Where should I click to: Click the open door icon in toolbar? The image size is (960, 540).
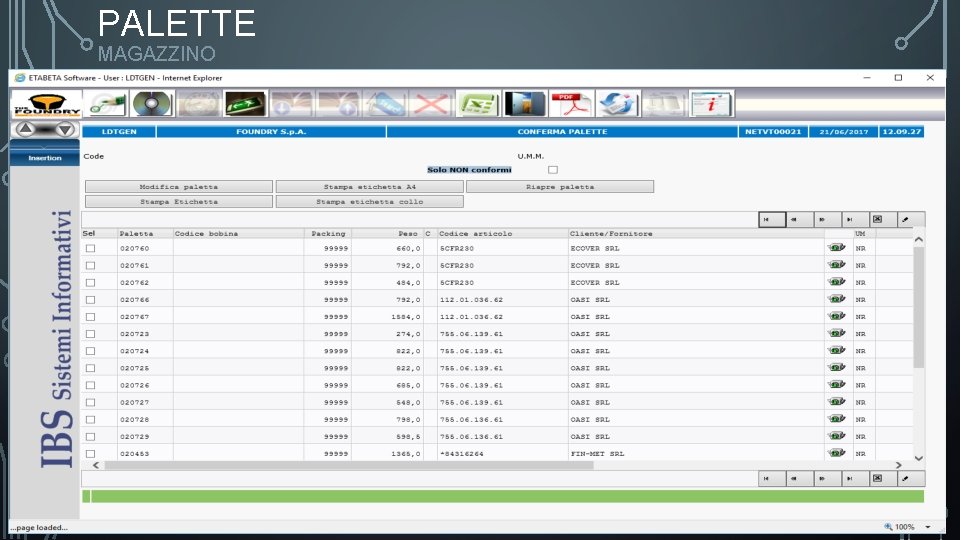coord(524,104)
